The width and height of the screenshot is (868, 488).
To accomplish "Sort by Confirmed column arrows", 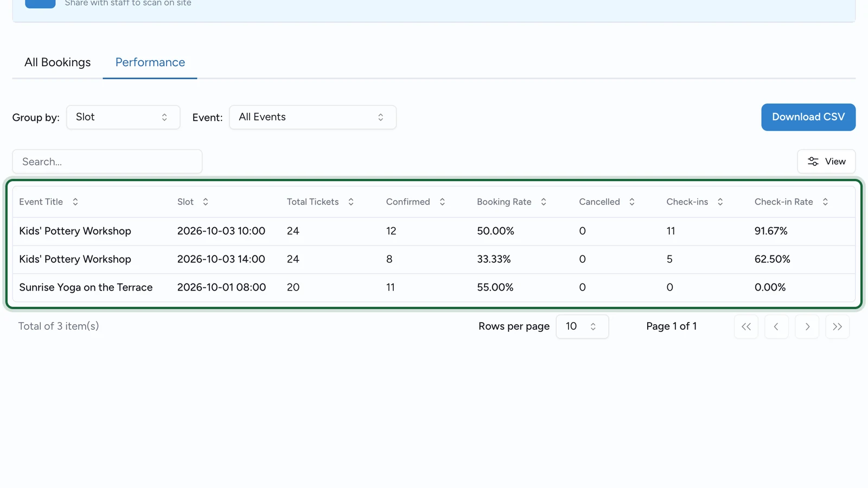I will tap(442, 202).
